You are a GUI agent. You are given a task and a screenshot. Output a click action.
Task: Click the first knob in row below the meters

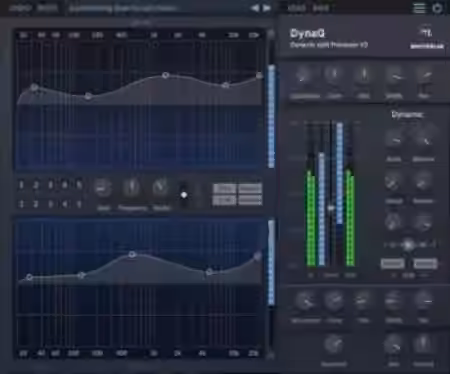click(x=305, y=301)
